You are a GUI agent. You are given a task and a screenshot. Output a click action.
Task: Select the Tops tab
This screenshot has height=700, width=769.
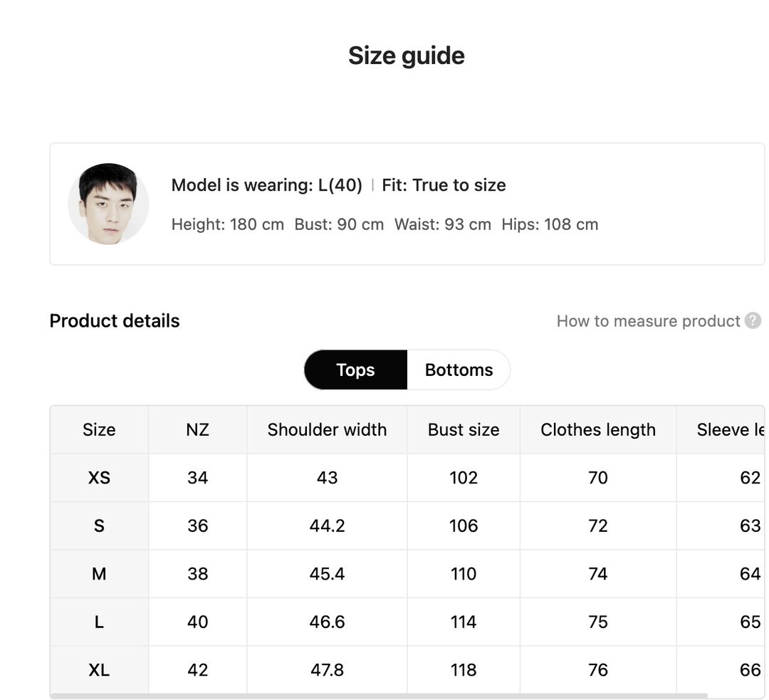tap(355, 370)
